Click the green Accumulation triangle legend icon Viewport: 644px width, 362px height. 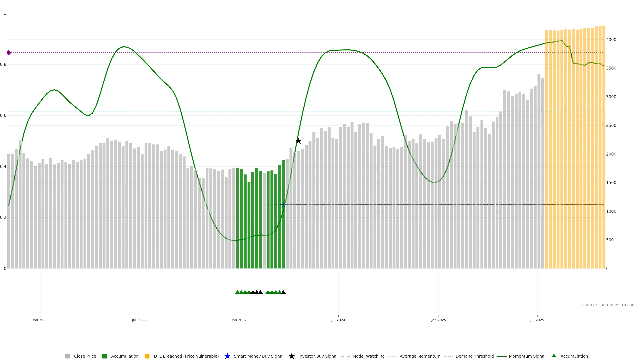(x=554, y=356)
